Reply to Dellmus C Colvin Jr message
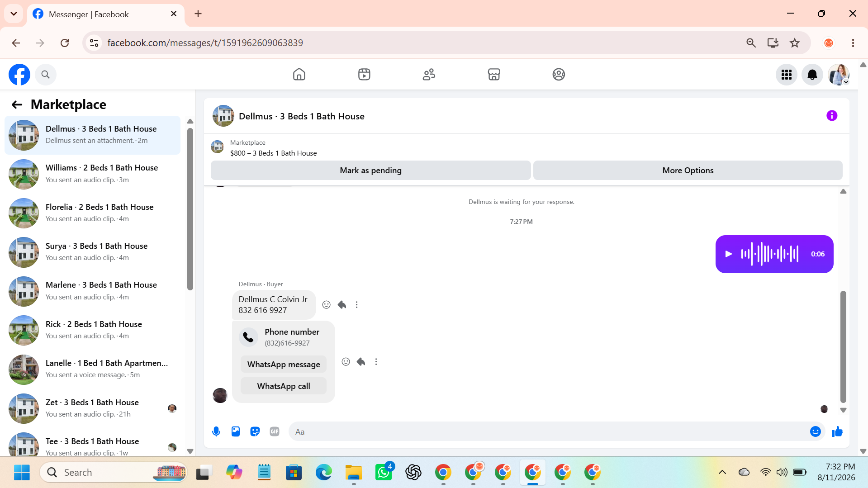This screenshot has width=868, height=488. (342, 305)
